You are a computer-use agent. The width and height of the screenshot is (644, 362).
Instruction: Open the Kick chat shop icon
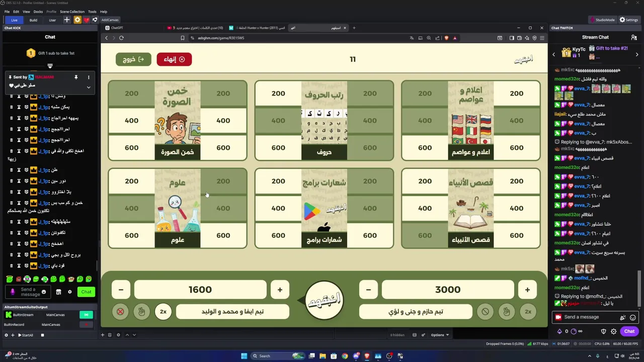(58, 292)
